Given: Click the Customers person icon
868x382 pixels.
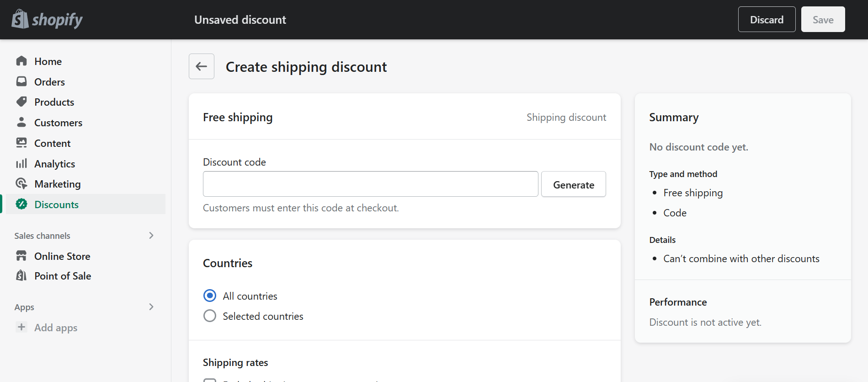Looking at the screenshot, I should point(21,122).
